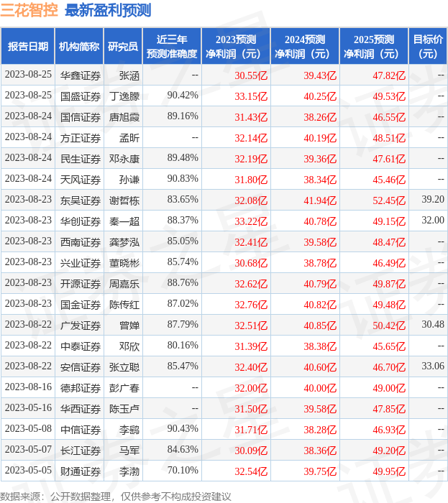The width and height of the screenshot is (448, 503).
Task: Select the 2025预测净利润 column header
Action: point(374,47)
